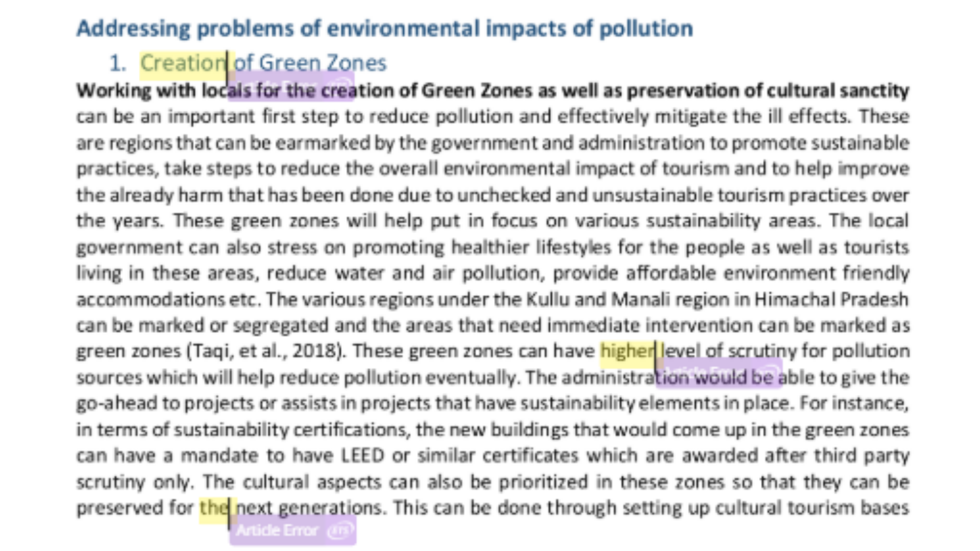Click the highlighted word 'Creation'

click(183, 63)
